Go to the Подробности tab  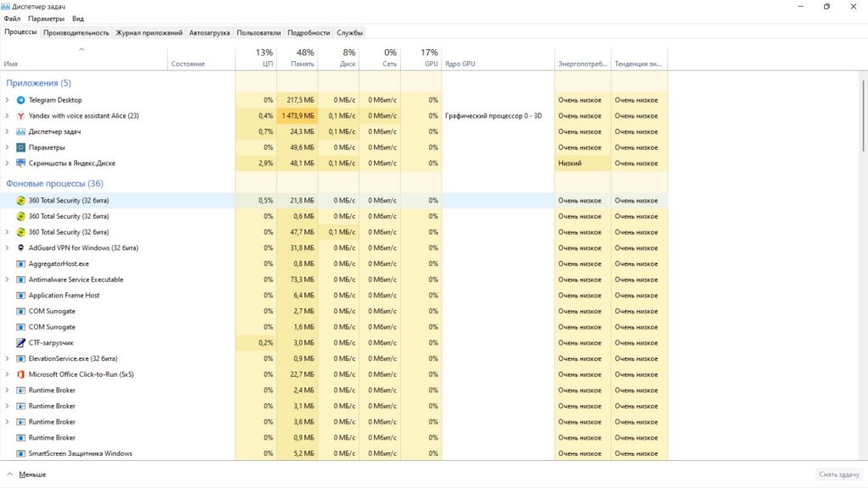(x=309, y=33)
